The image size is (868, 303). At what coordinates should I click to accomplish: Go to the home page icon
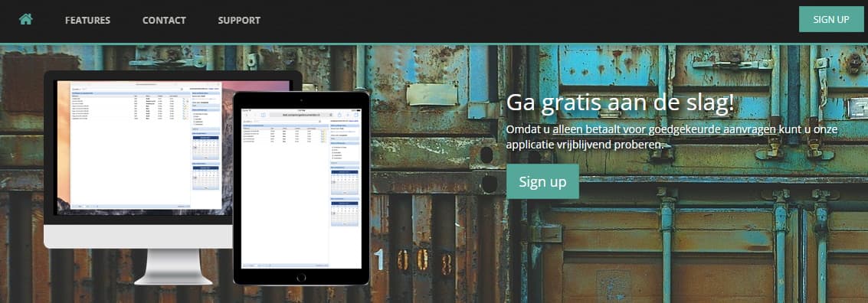coord(25,19)
